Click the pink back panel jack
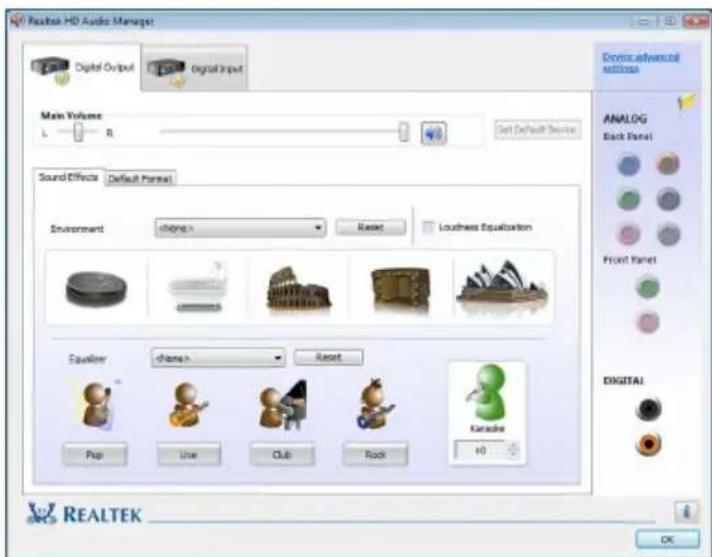 (x=629, y=234)
